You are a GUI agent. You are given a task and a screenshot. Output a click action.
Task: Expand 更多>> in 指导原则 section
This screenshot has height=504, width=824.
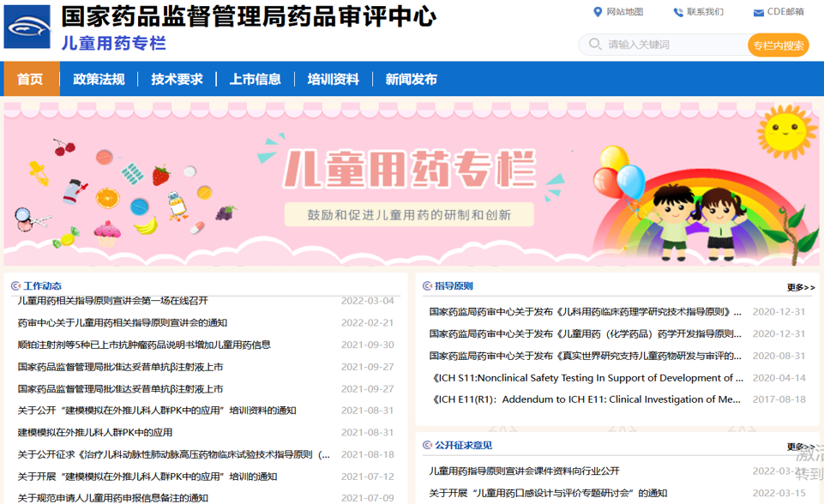800,287
